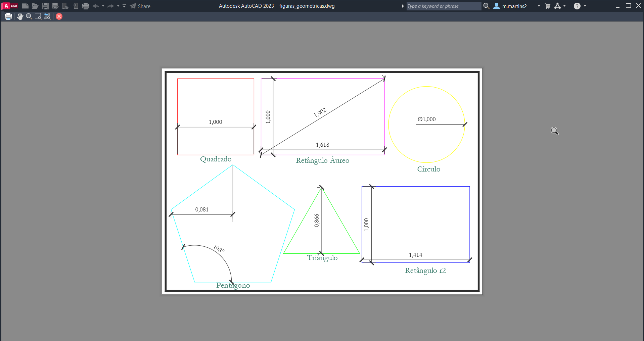
Task: Click the Autodesk connect triangle icon
Action: click(558, 6)
